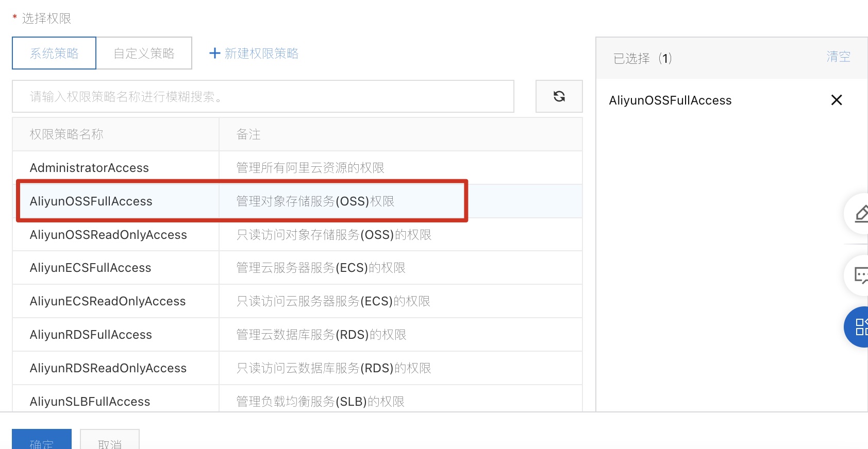Viewport: 868px width, 449px height.
Task: Select the AliyunOSSFullAccess policy row
Action: point(91,201)
